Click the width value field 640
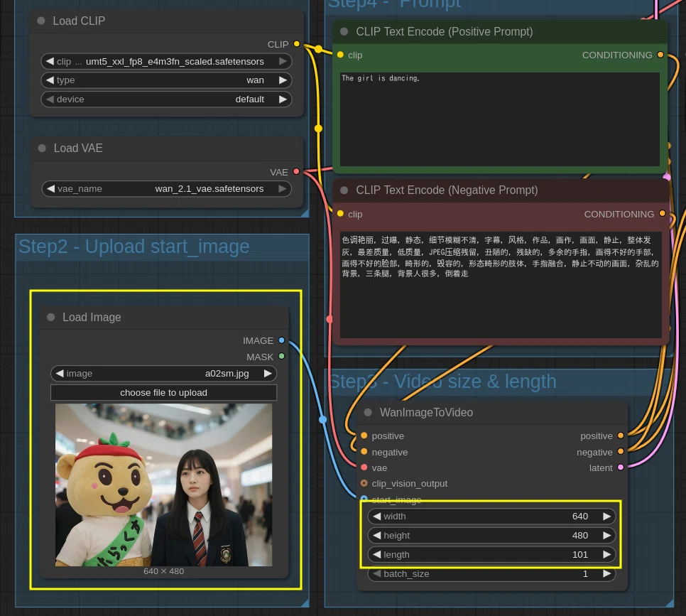This screenshot has width=686, height=616. [x=491, y=517]
